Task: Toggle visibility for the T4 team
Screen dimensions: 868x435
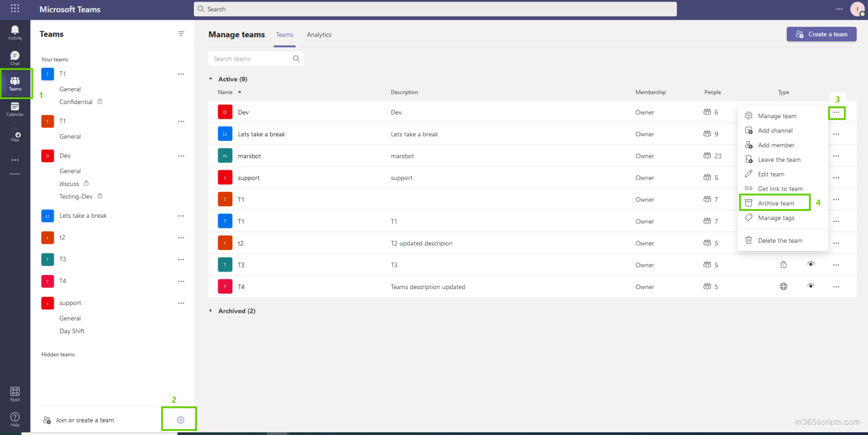Action: [811, 286]
